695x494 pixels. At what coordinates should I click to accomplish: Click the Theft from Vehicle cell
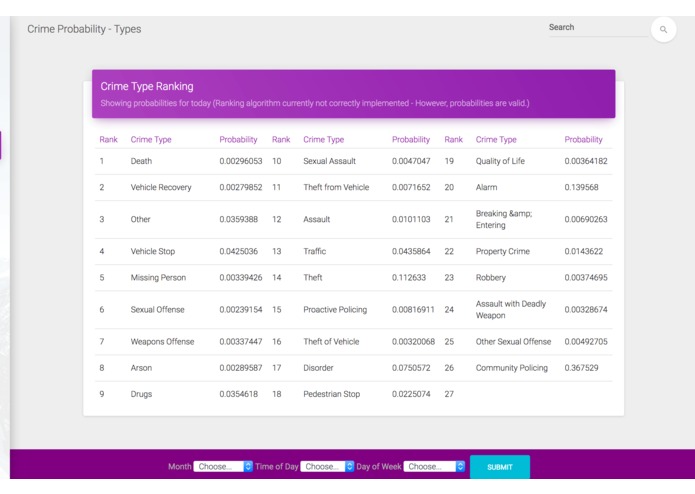tap(336, 187)
